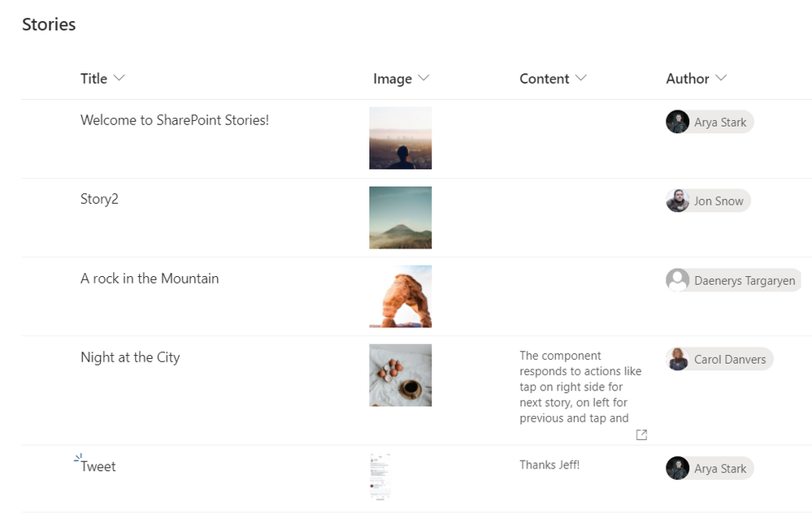The height and width of the screenshot is (523, 812).
Task: Open the Welcome to SharePoint Stories! item
Action: tap(175, 120)
